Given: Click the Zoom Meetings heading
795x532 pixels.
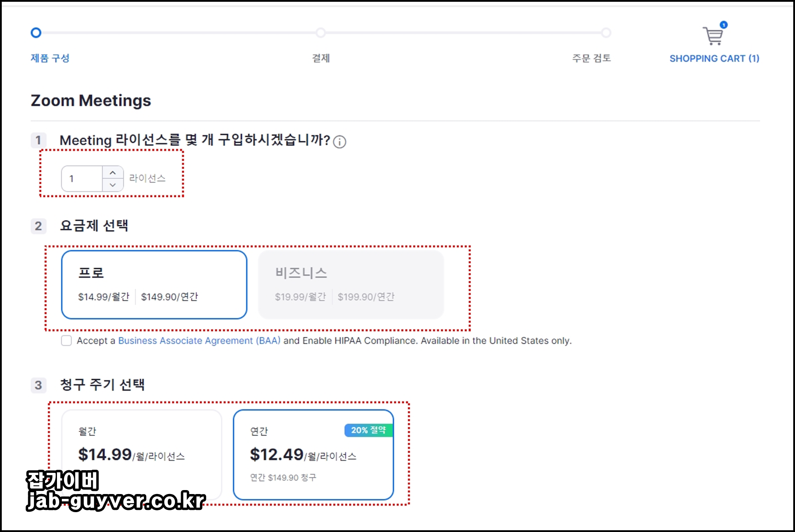Looking at the screenshot, I should tap(91, 101).
